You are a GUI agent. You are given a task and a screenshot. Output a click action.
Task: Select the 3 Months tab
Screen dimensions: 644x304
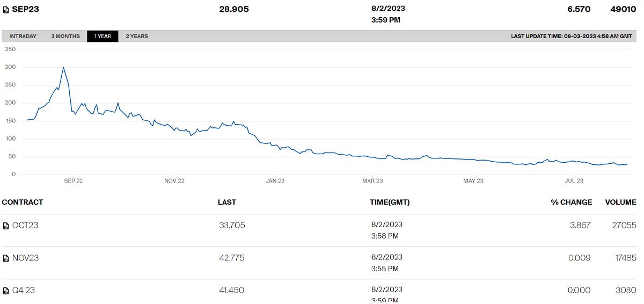point(65,37)
